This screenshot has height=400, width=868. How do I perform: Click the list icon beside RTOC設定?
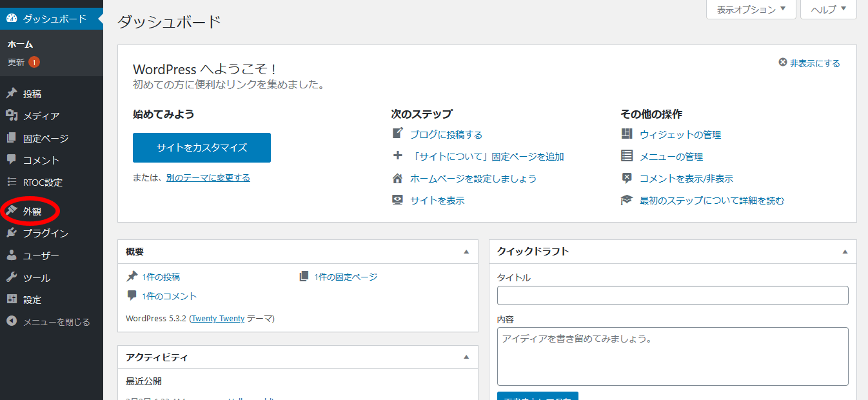12,182
